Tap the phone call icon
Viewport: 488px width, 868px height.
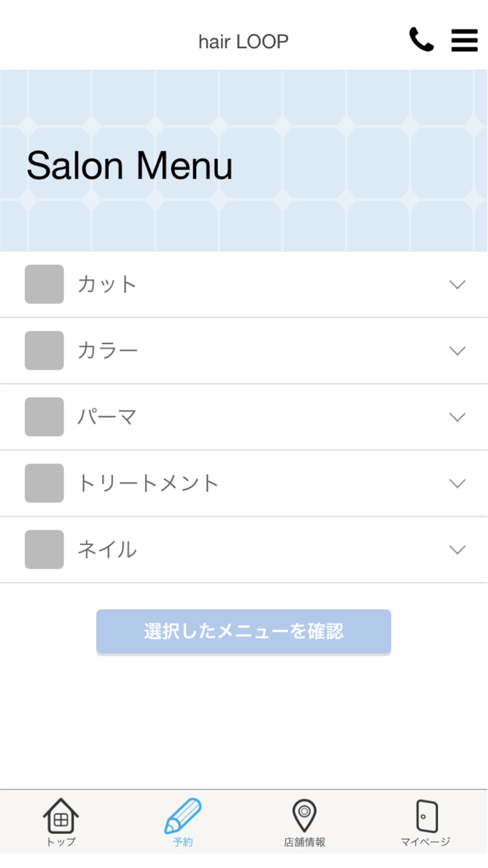421,40
